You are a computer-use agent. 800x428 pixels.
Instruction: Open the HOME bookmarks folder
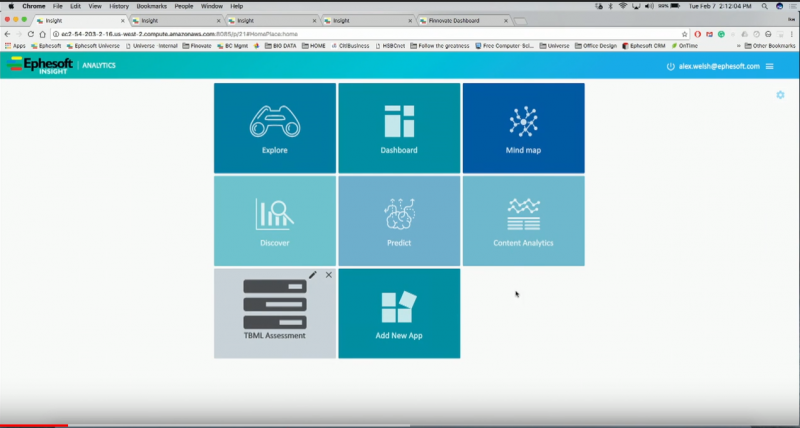point(314,46)
